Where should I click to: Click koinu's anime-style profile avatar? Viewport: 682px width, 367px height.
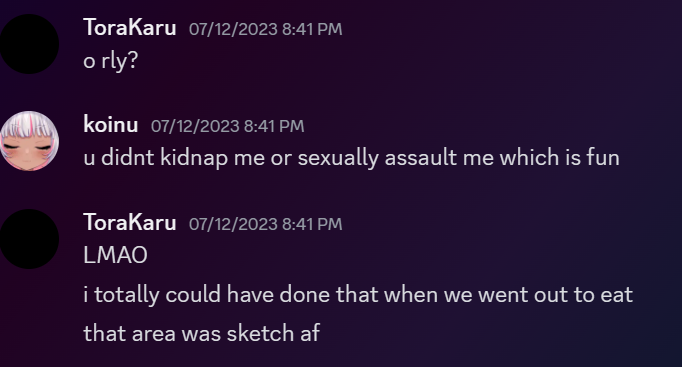point(29,141)
